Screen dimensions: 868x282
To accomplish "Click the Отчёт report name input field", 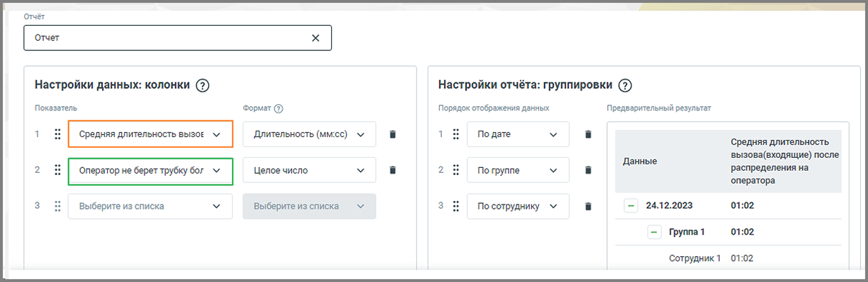I will 177,38.
